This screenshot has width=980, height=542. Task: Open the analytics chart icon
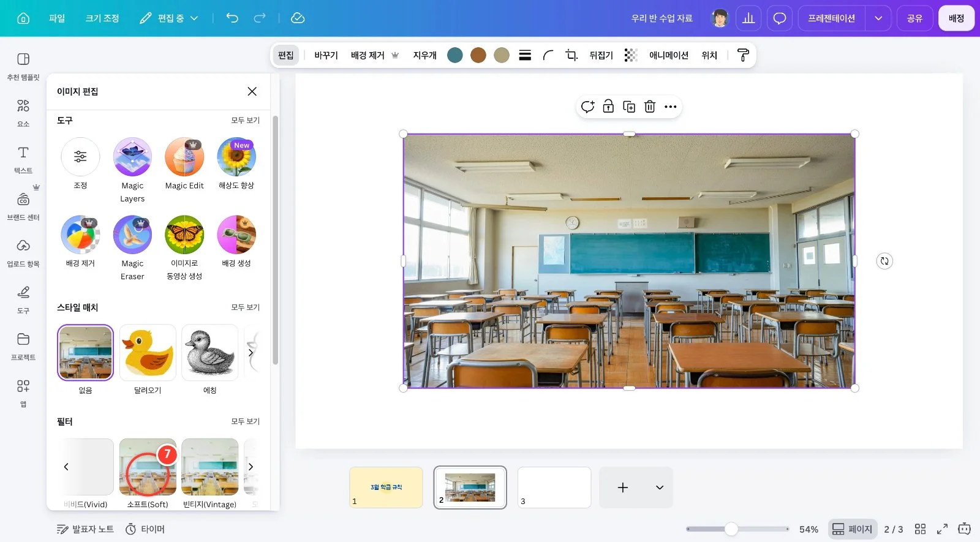(x=748, y=18)
